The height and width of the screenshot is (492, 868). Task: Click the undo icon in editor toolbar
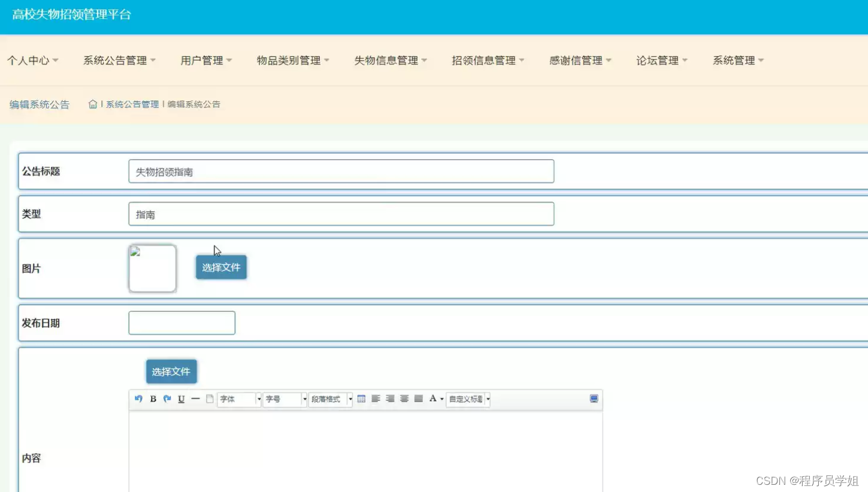pos(138,399)
